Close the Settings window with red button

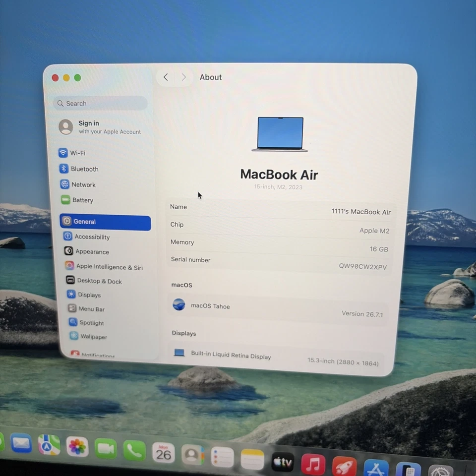coord(55,78)
